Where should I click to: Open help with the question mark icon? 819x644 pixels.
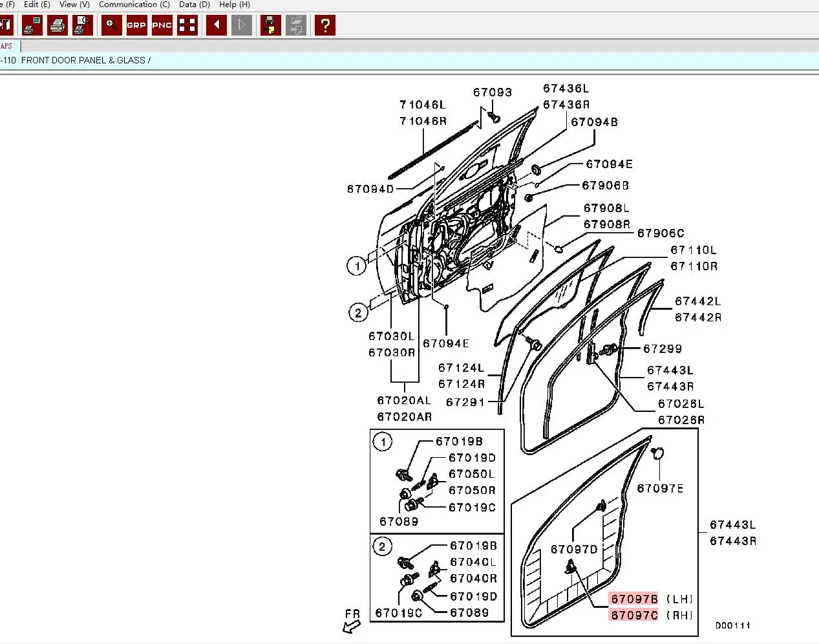[x=325, y=25]
